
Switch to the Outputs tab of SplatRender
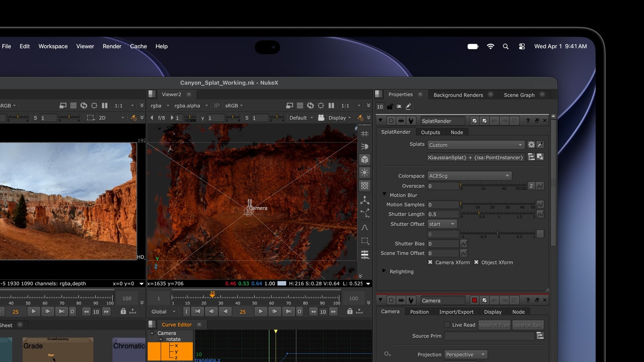[430, 132]
